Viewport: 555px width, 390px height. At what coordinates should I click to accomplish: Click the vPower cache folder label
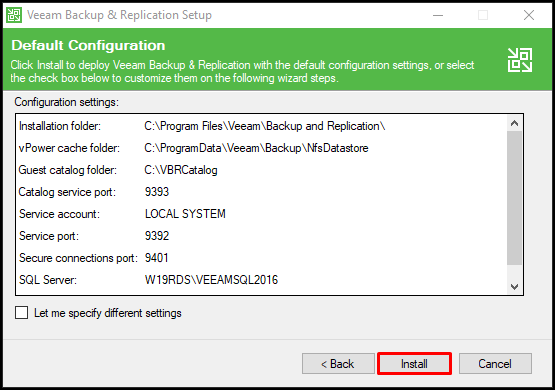point(69,148)
